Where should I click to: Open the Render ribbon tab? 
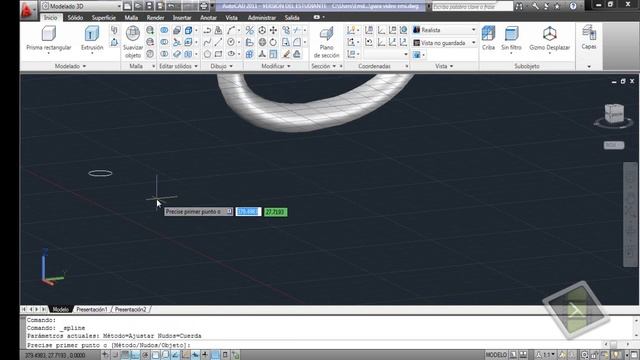coord(155,18)
